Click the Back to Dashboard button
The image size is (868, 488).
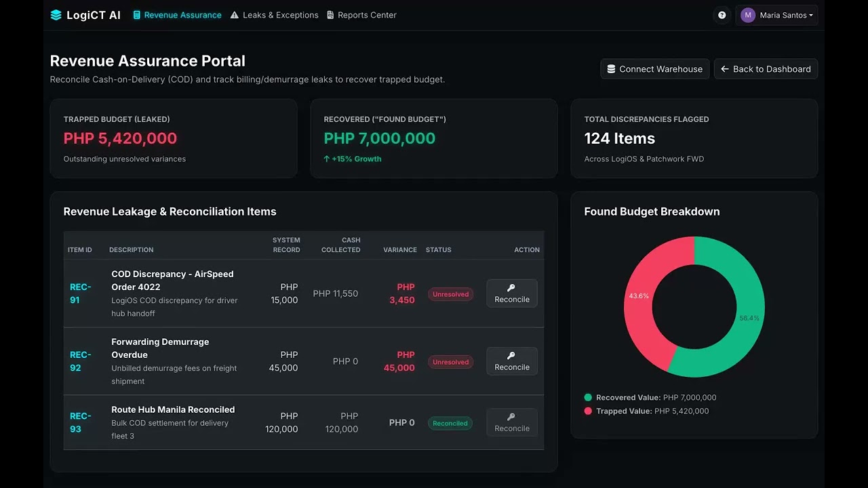coord(766,69)
